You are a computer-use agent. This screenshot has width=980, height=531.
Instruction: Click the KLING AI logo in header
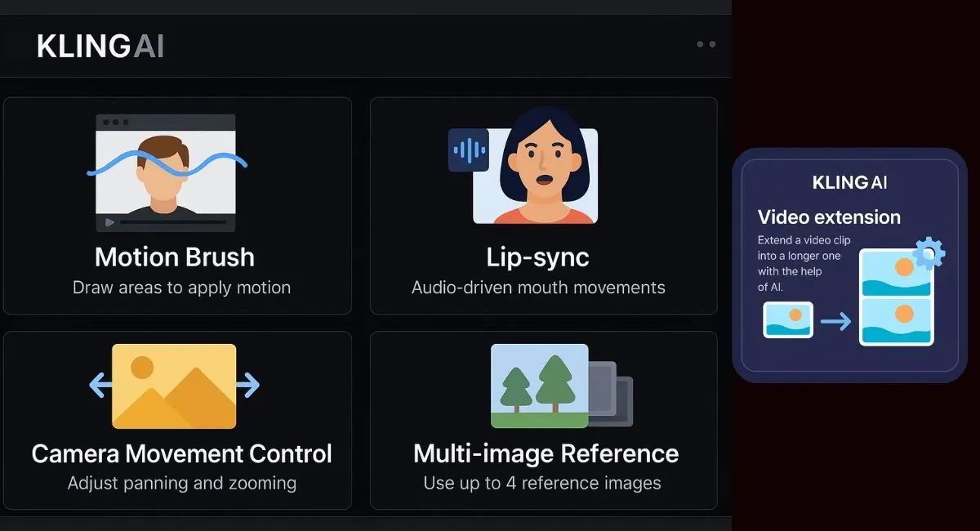100,46
